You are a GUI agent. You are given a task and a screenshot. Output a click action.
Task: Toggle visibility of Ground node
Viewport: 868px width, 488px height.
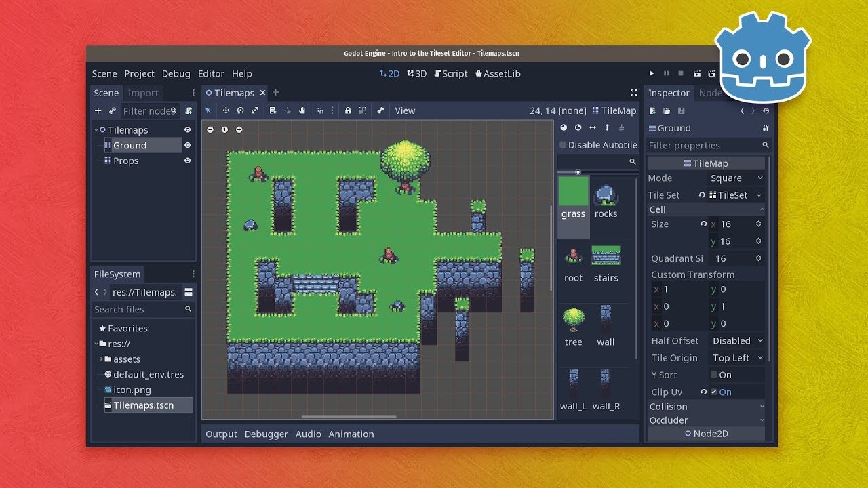[188, 145]
